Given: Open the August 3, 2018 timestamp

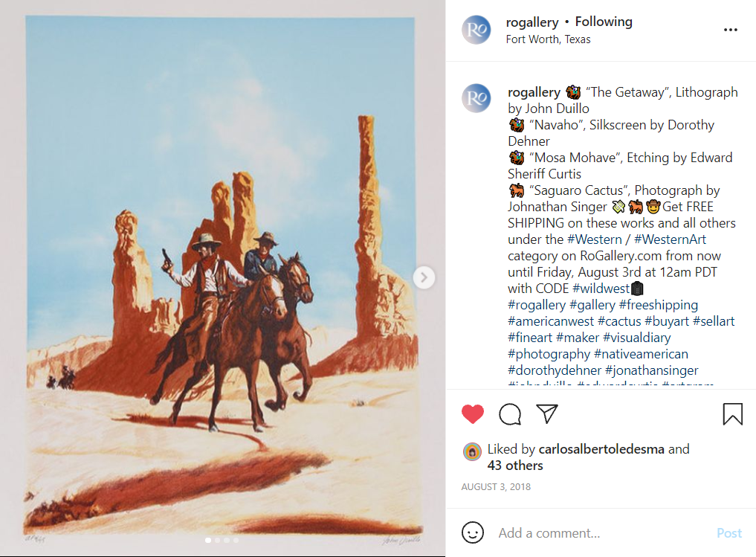Looking at the screenshot, I should pos(496,487).
